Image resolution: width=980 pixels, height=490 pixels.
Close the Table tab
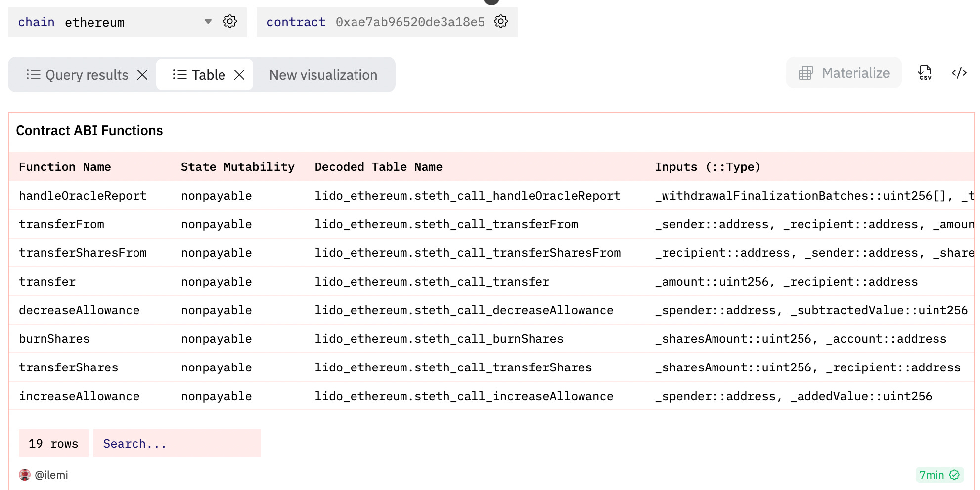tap(240, 75)
